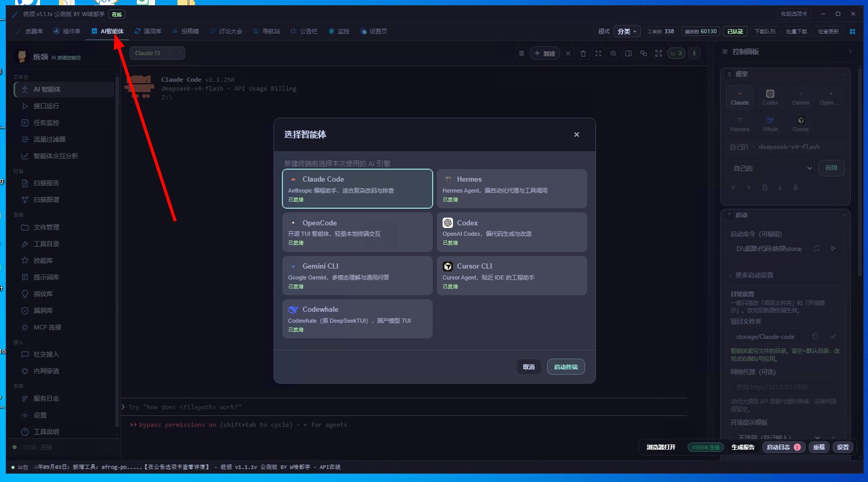Select the Whale model icon in control panel

(770, 124)
